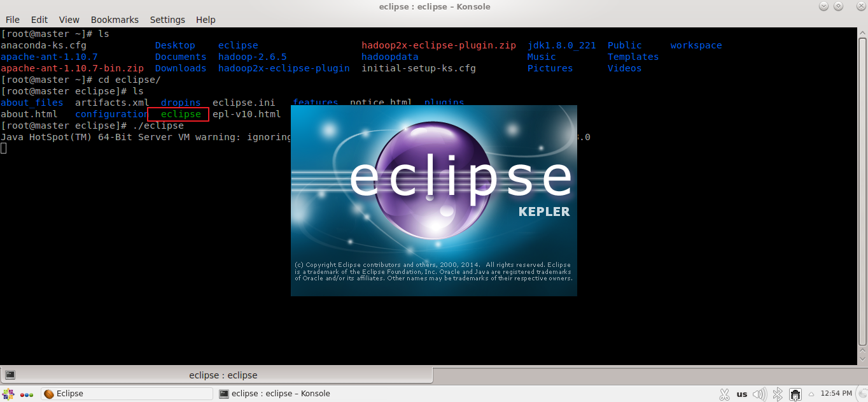Click 'epl-v10.html' in terminal listing
This screenshot has width=868, height=402.
pyautogui.click(x=246, y=114)
